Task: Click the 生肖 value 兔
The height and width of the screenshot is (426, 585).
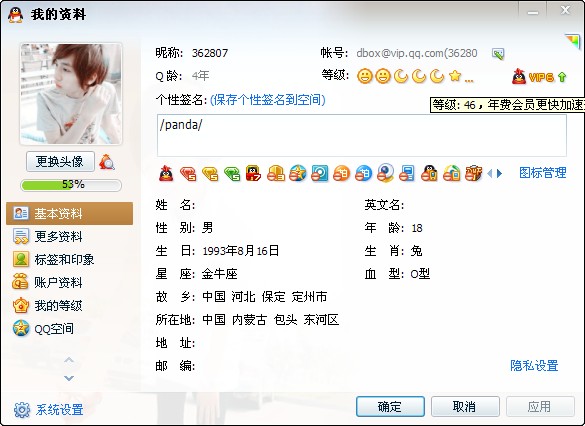Action: click(x=416, y=251)
